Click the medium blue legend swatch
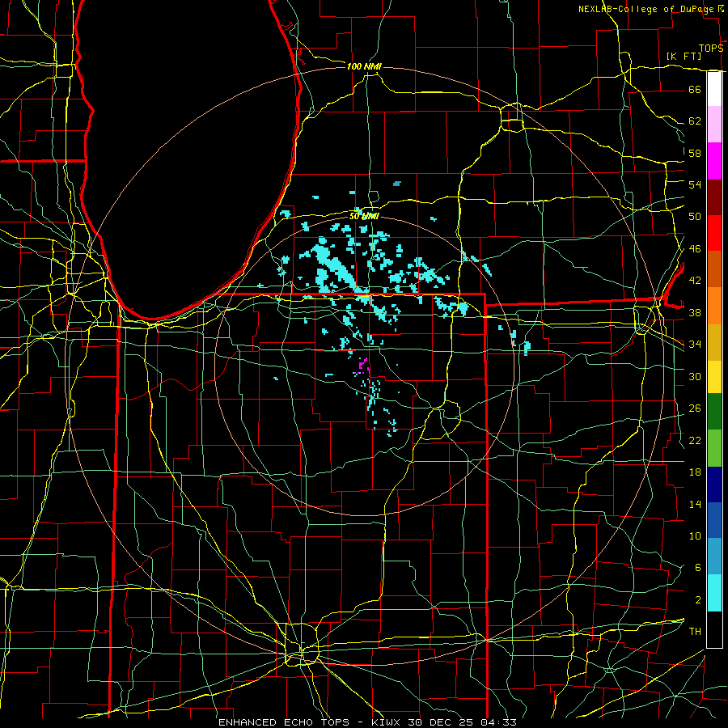Image resolution: width=728 pixels, height=728 pixels. [x=714, y=520]
